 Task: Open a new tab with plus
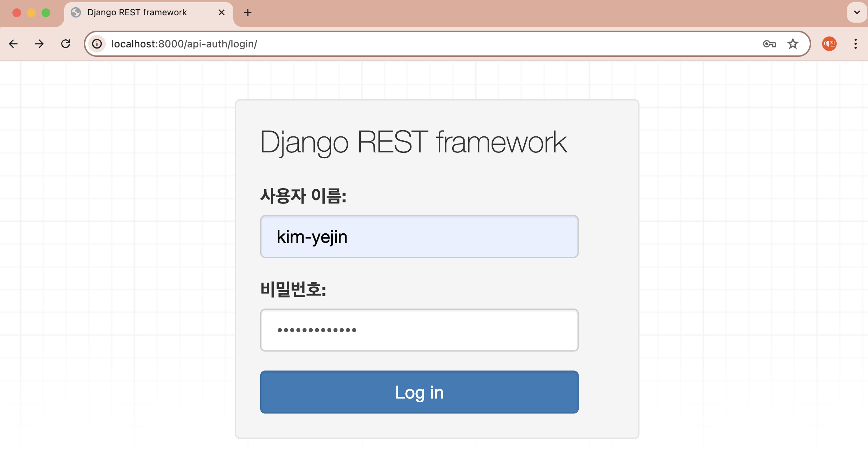[248, 12]
